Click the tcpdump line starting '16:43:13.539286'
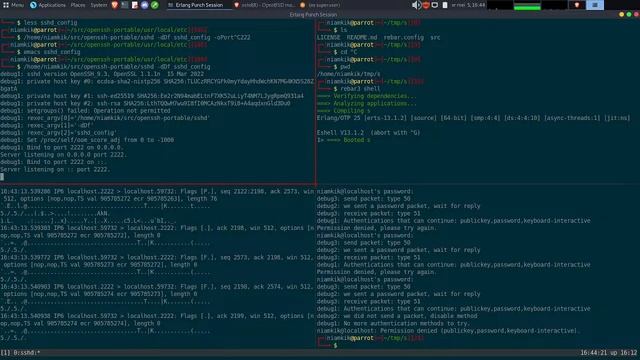The image size is (640, 360). click(x=157, y=191)
